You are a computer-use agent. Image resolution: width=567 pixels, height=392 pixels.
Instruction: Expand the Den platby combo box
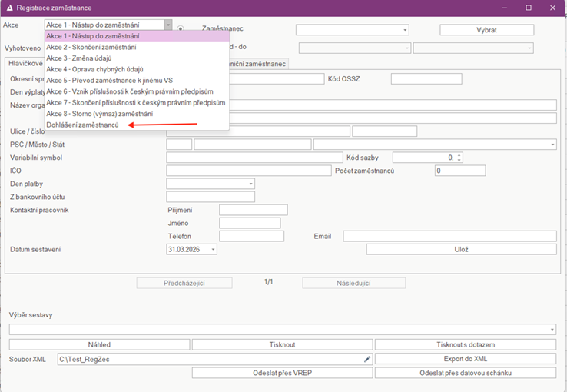point(250,184)
